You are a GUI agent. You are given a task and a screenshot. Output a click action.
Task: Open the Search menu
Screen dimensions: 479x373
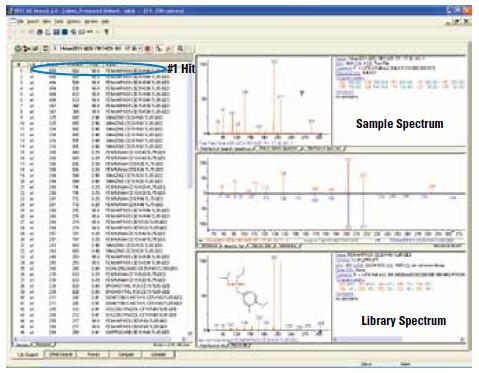33,22
